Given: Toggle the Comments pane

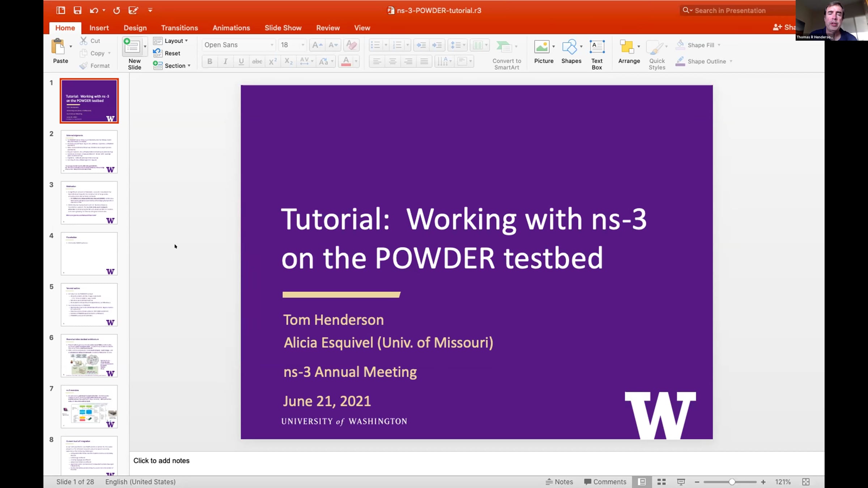Looking at the screenshot, I should coord(605,482).
